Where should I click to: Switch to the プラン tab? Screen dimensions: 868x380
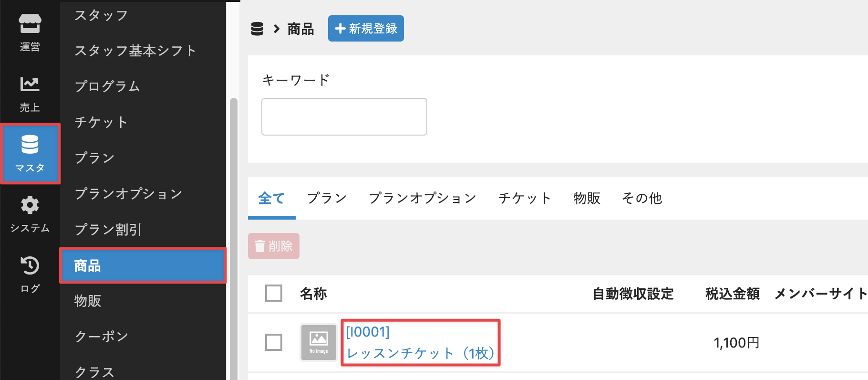[327, 198]
